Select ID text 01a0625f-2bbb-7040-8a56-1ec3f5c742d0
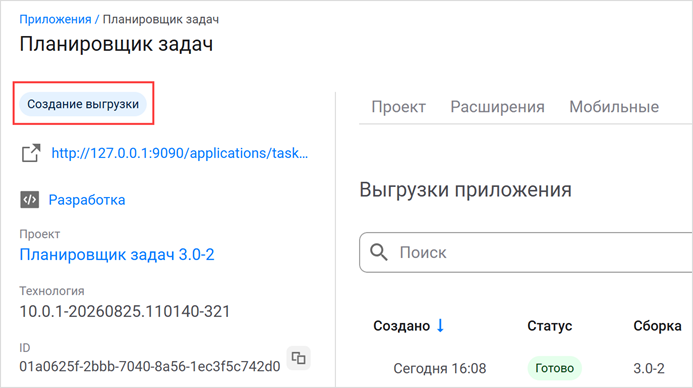This screenshot has height=388, width=693. click(150, 366)
